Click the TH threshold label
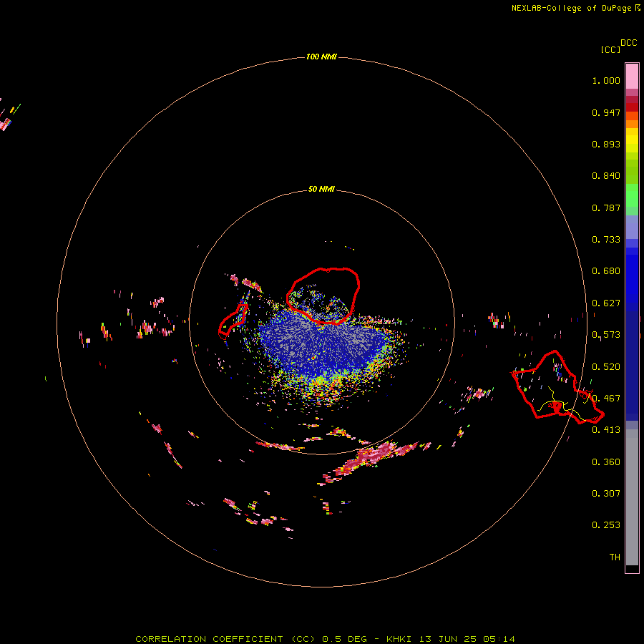 click(615, 557)
